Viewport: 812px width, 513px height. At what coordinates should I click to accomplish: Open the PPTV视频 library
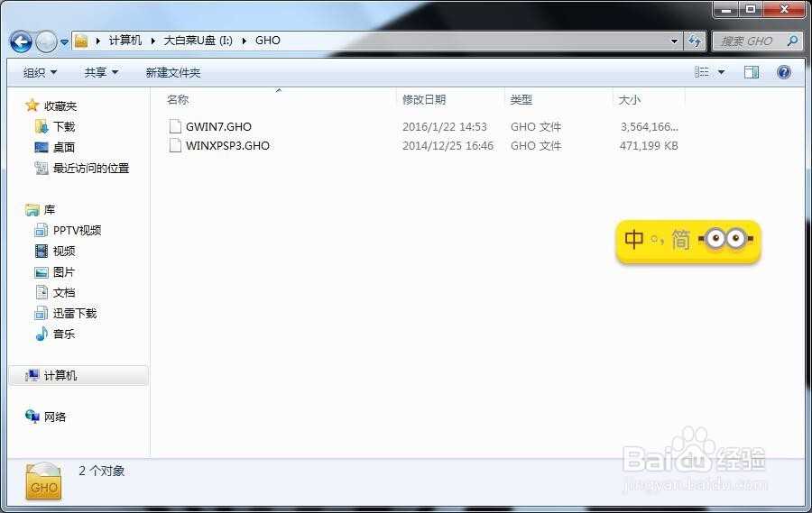pyautogui.click(x=77, y=231)
